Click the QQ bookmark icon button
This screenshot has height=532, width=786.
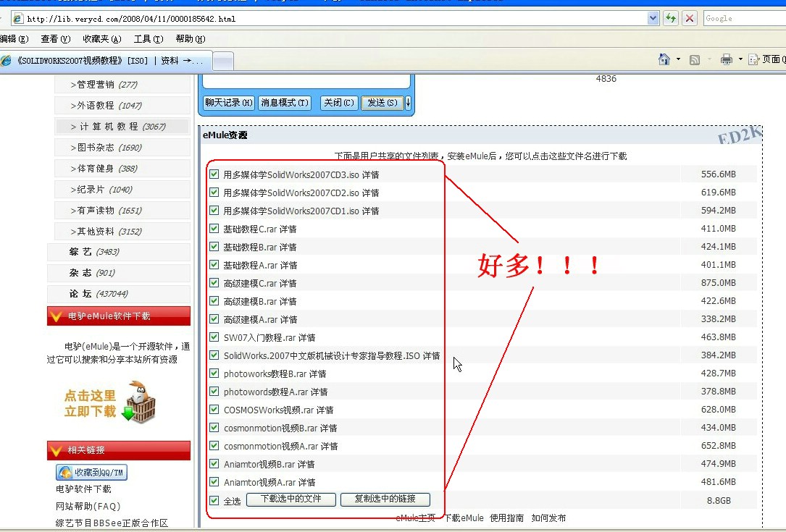[x=92, y=472]
